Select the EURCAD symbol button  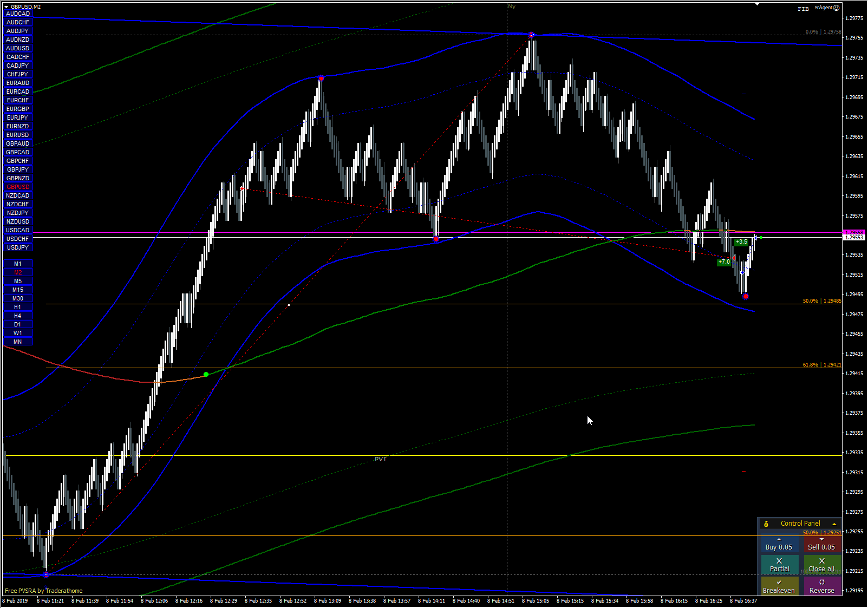(18, 91)
